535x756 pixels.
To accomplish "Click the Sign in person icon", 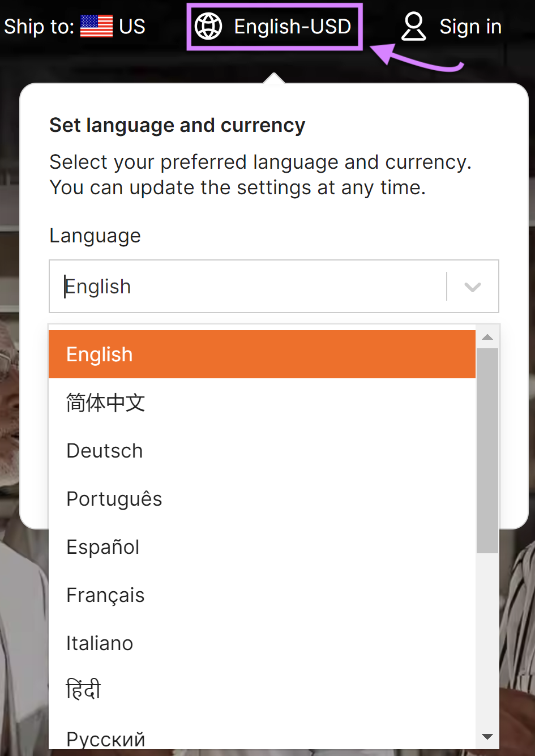I will click(414, 26).
